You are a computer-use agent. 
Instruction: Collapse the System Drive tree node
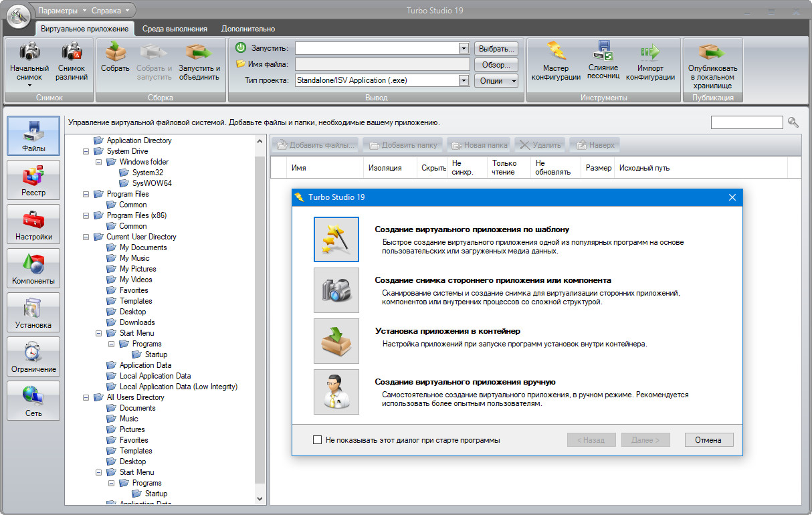coord(86,151)
